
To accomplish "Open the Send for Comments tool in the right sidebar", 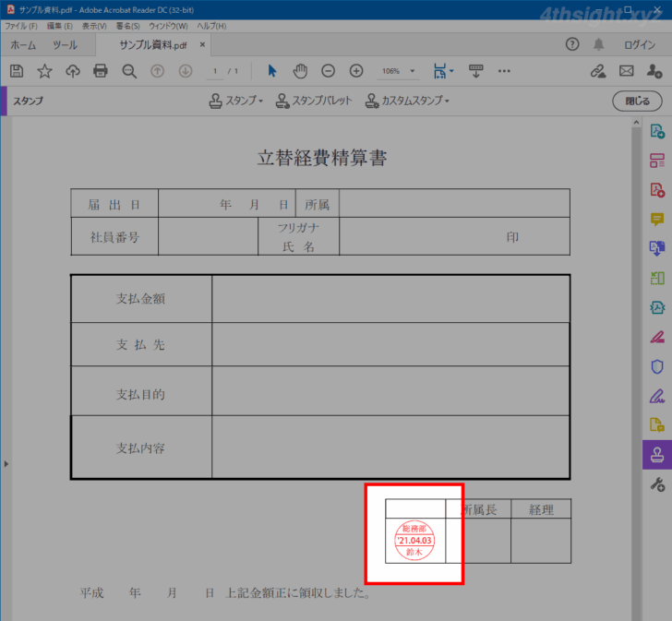I will pos(657,424).
